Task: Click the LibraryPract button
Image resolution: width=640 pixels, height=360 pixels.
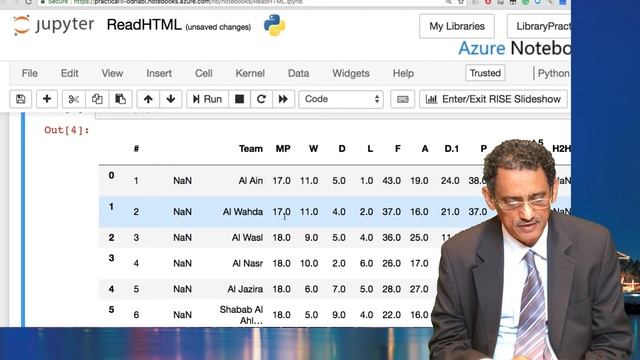Action: coord(539,26)
